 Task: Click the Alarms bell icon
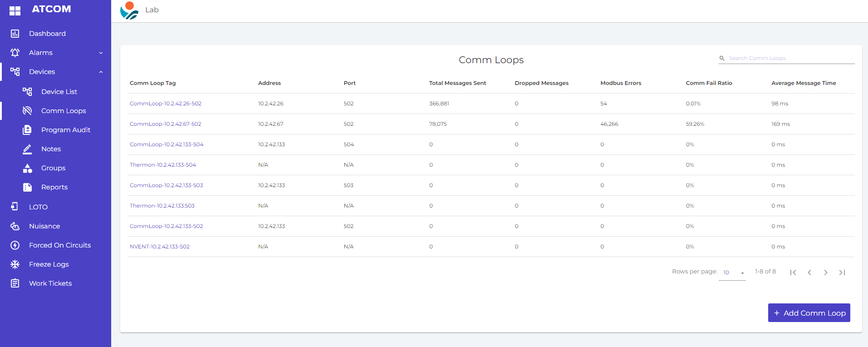(15, 53)
